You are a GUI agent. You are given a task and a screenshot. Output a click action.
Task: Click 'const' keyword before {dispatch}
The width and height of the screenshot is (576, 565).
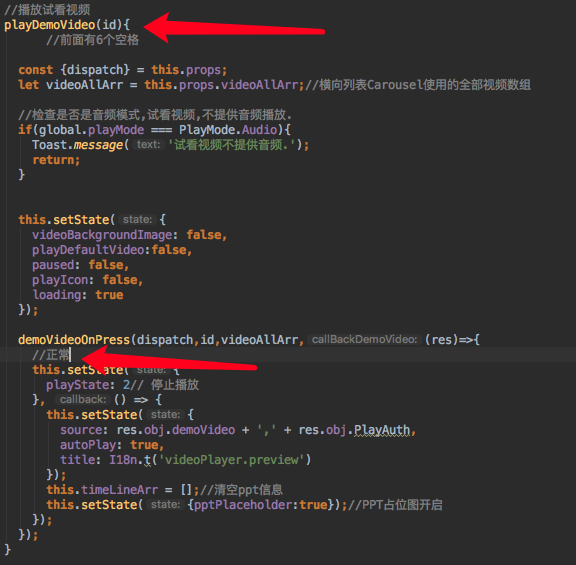36,70
